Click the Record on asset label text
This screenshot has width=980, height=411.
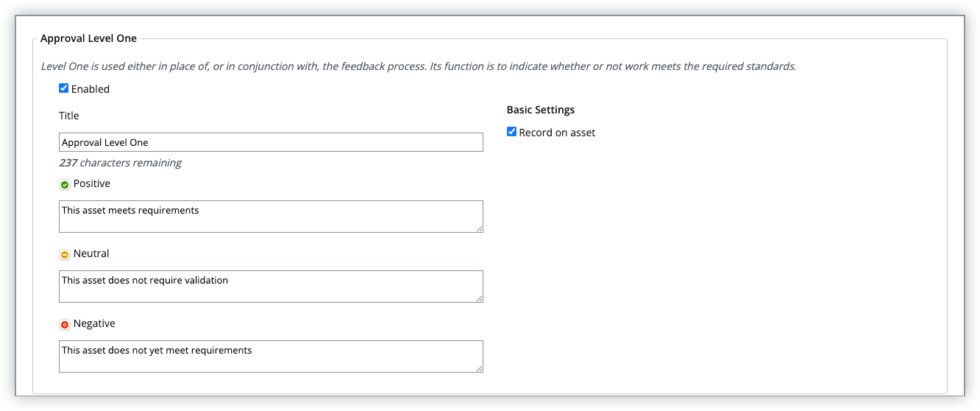click(x=557, y=133)
